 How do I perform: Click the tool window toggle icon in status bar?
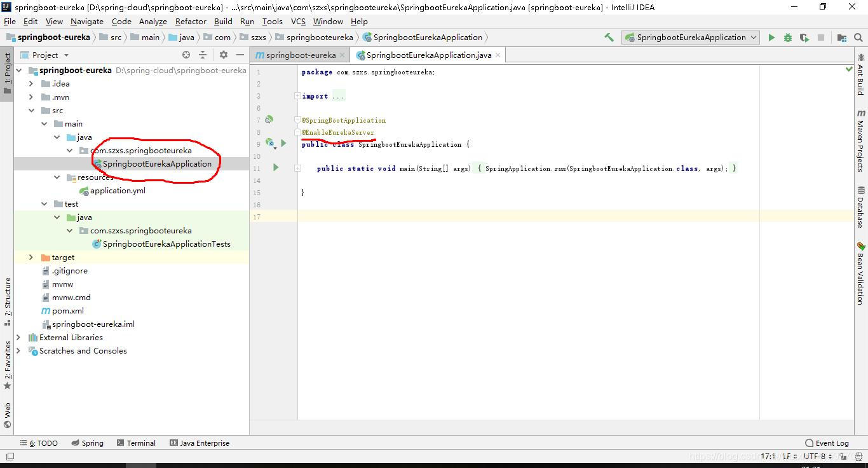pyautogui.click(x=10, y=457)
